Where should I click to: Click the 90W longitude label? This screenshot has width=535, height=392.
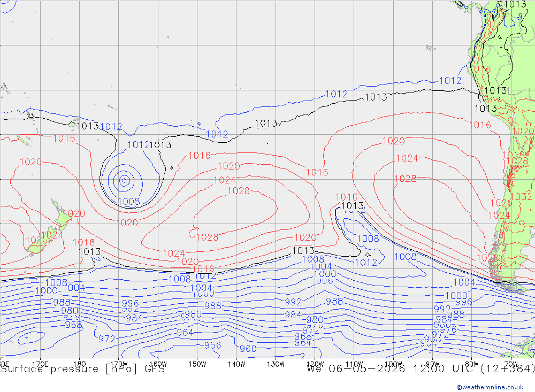pos(432,364)
